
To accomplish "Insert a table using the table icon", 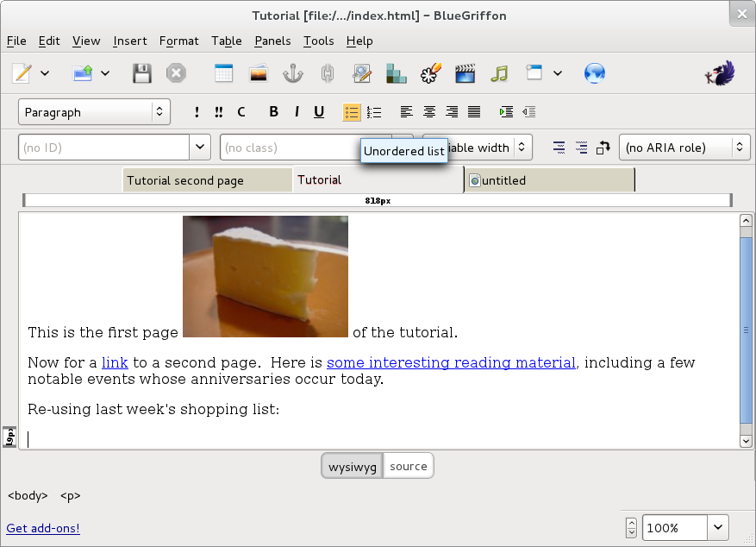I will (223, 73).
